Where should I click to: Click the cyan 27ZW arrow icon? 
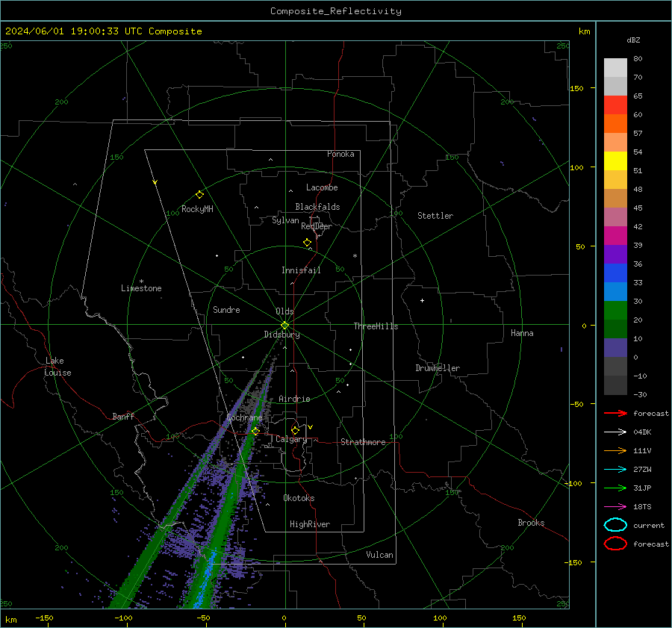click(615, 470)
